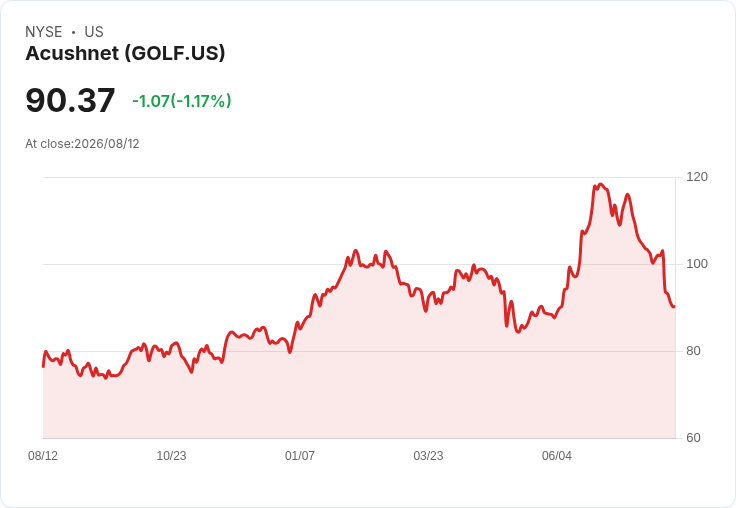Click the At close 2026/08/12 timestamp
Image resolution: width=736 pixels, height=508 pixels.
point(82,144)
